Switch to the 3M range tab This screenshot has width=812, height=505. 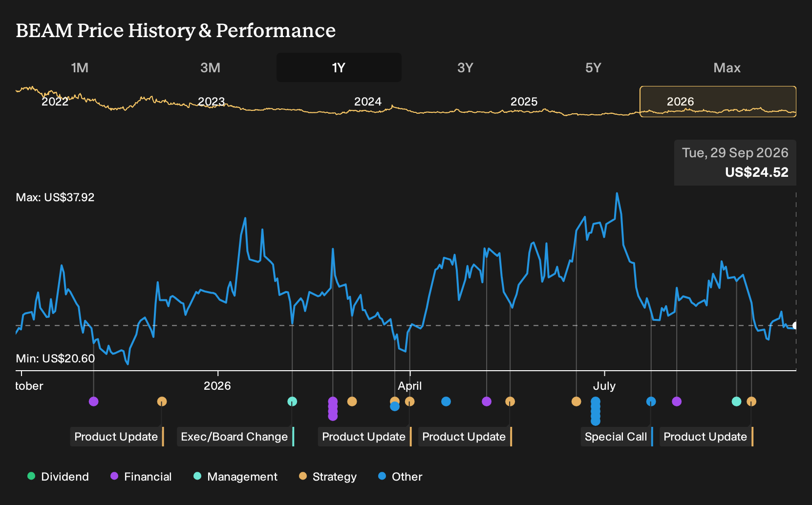tap(210, 67)
